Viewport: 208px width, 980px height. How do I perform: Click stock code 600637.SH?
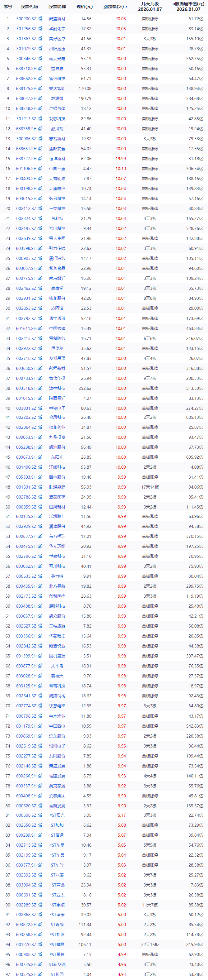(26, 536)
